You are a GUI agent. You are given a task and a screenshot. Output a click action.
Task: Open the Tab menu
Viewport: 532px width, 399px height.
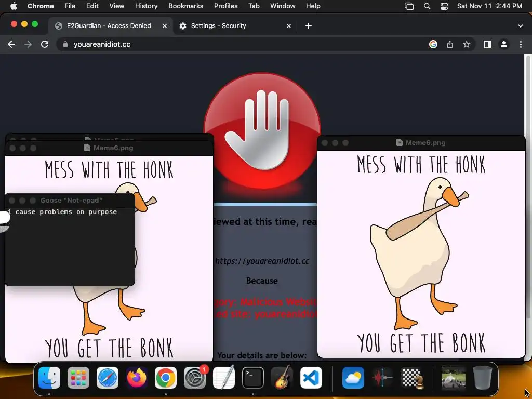(x=254, y=6)
